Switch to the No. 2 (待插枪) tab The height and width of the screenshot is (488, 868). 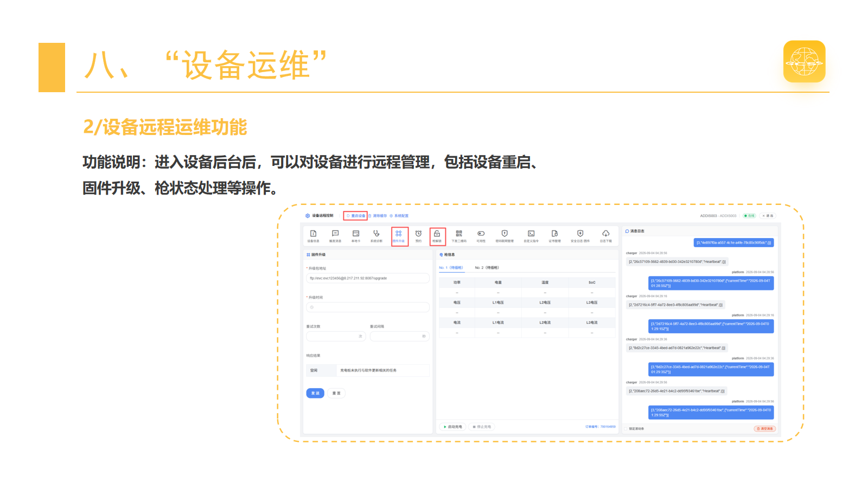coord(487,268)
